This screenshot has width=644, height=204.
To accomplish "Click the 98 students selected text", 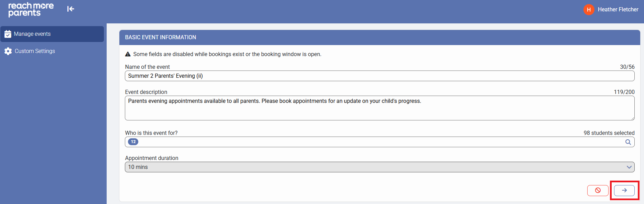I will pyautogui.click(x=609, y=133).
